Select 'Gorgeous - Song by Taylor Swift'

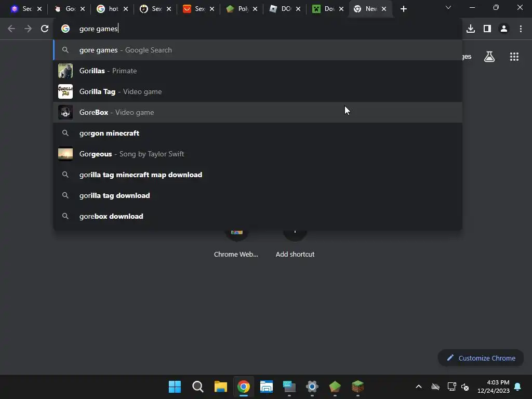[258, 154]
